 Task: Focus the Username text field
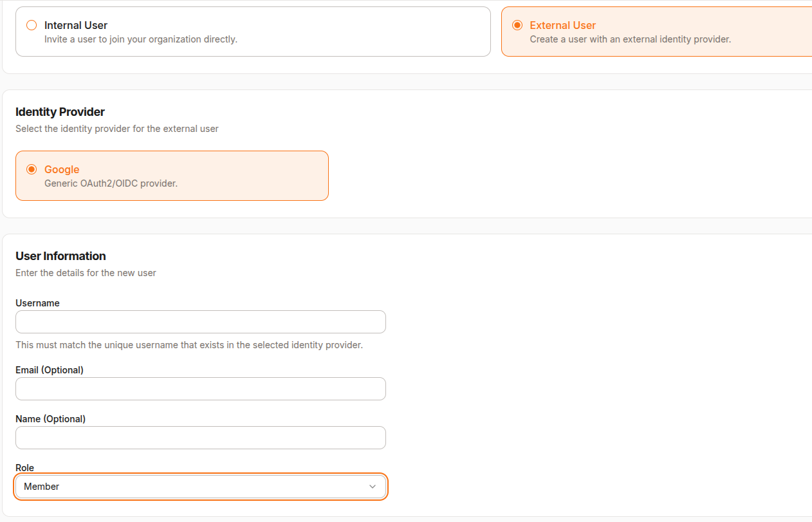[x=201, y=322]
